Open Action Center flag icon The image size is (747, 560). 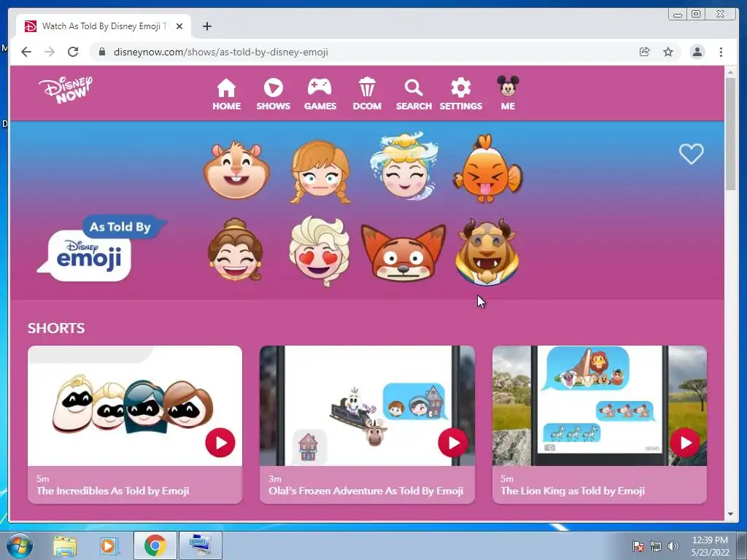click(x=638, y=546)
